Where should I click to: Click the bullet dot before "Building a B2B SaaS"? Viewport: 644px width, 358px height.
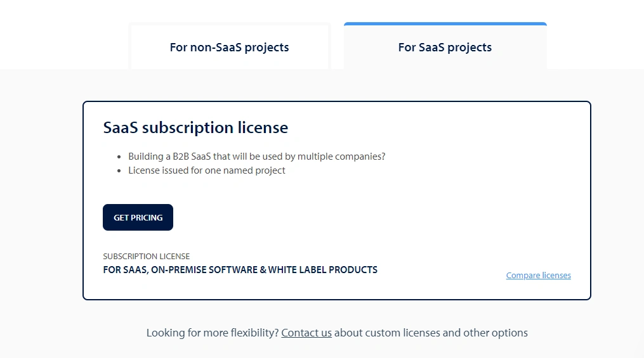point(119,157)
